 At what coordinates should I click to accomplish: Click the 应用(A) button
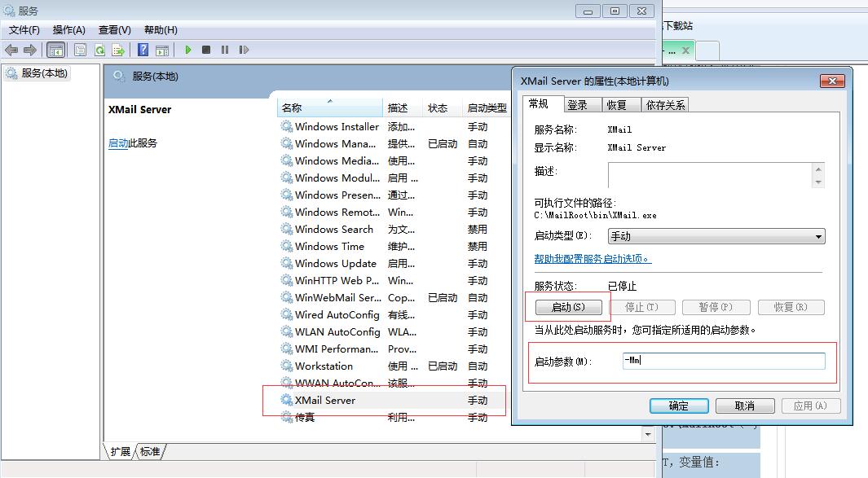(811, 406)
